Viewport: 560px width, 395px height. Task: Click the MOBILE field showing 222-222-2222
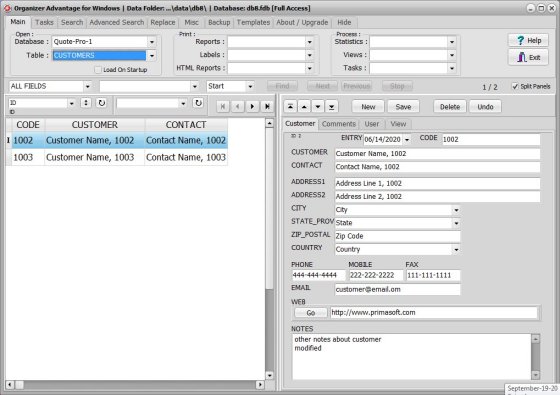375,275
